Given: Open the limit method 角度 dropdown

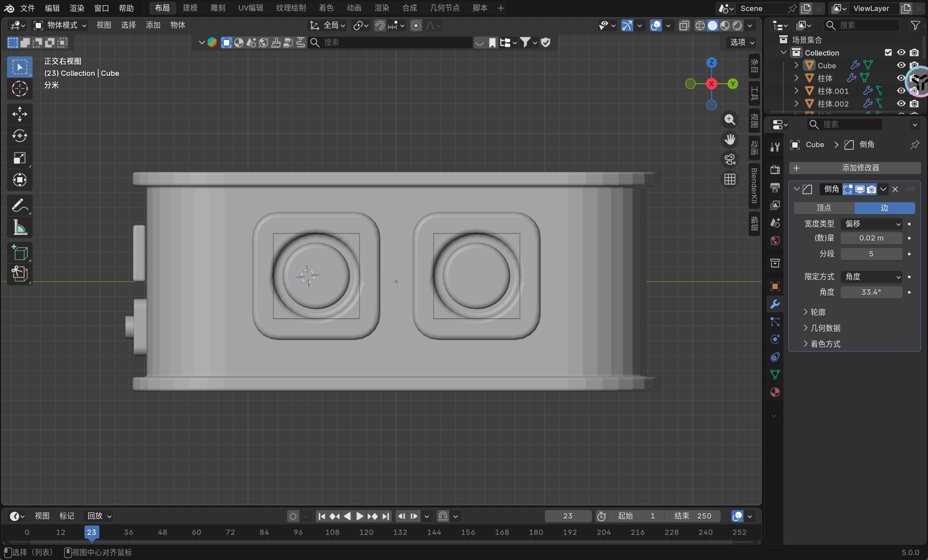Looking at the screenshot, I should tap(871, 277).
